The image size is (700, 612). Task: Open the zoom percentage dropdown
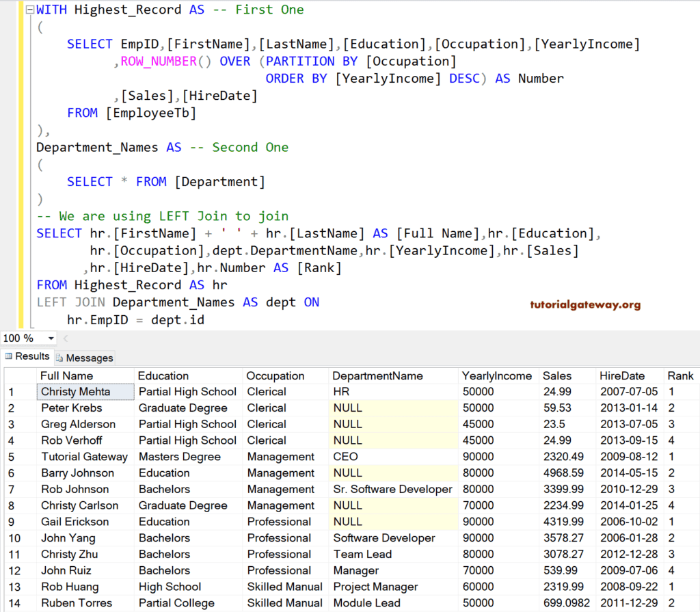49,338
